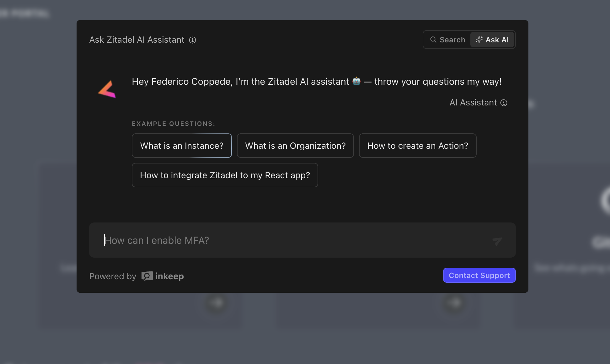Click the "Ask Zitadel AI Assistant" heading

pos(137,40)
